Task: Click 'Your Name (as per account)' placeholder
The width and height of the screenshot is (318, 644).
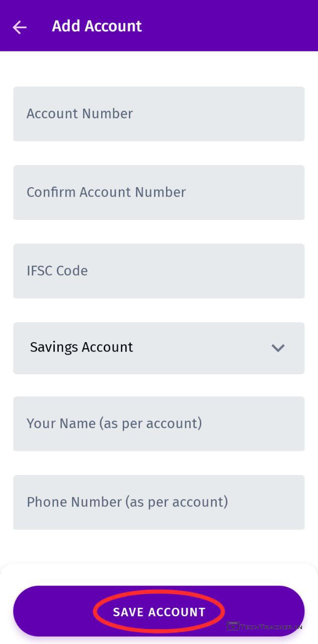Action: pos(114,424)
